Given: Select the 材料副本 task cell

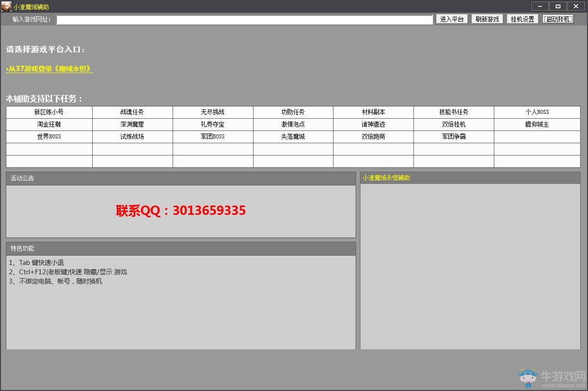Looking at the screenshot, I should click(373, 112).
